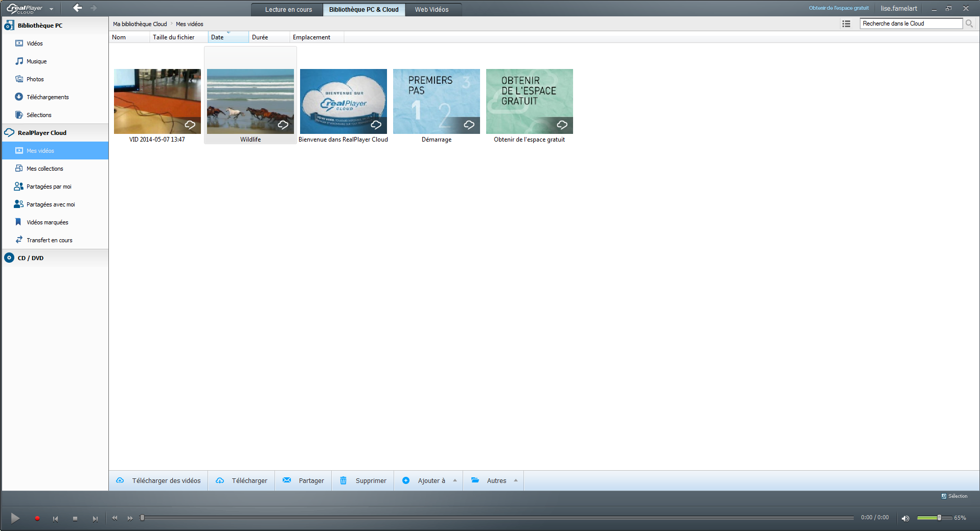Mute audio with speaker icon
The image size is (980, 531).
click(x=905, y=518)
